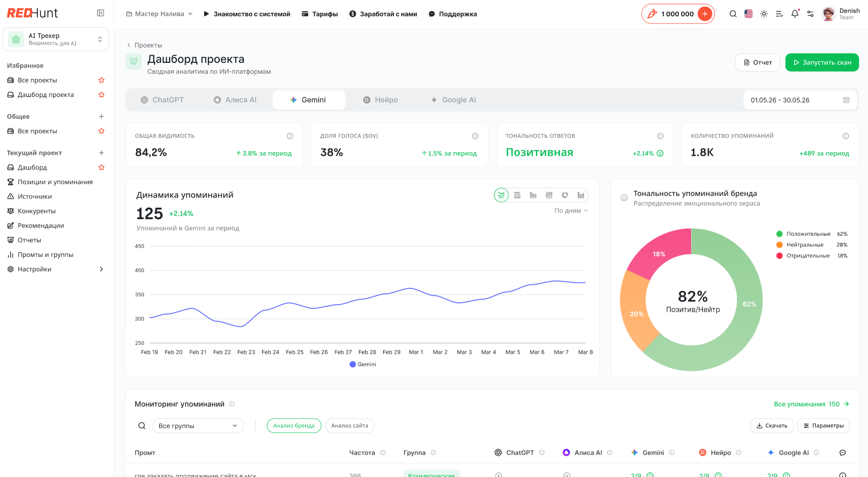Select the stacked area chart type icon

pos(517,195)
